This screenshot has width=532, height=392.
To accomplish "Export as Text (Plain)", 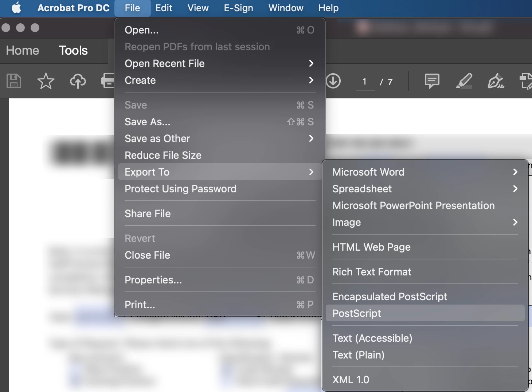I will pos(425,355).
